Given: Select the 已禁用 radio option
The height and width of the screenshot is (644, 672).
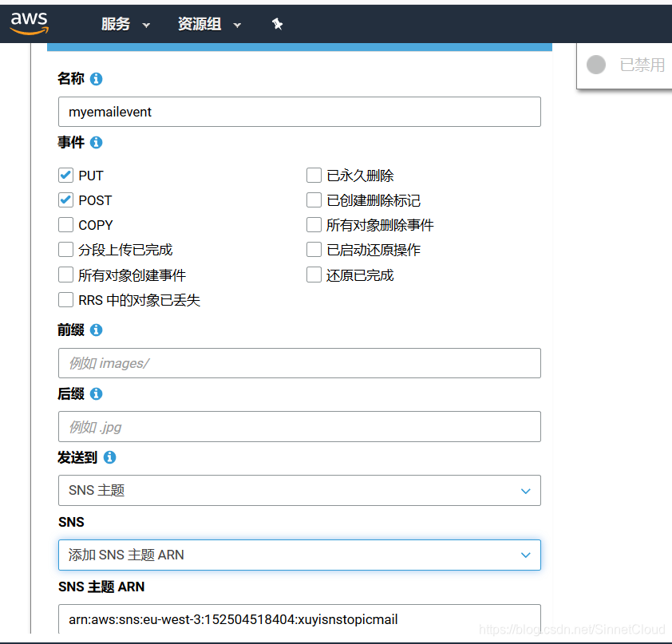Looking at the screenshot, I should [595, 65].
